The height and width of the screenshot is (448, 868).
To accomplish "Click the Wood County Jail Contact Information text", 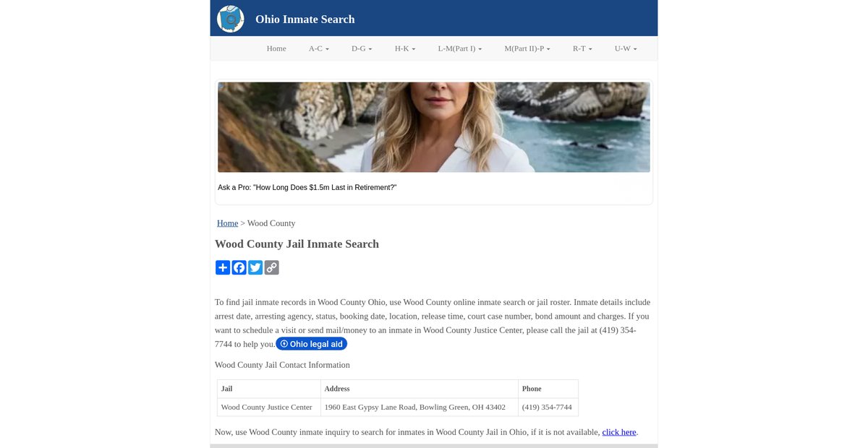I will pos(282,365).
